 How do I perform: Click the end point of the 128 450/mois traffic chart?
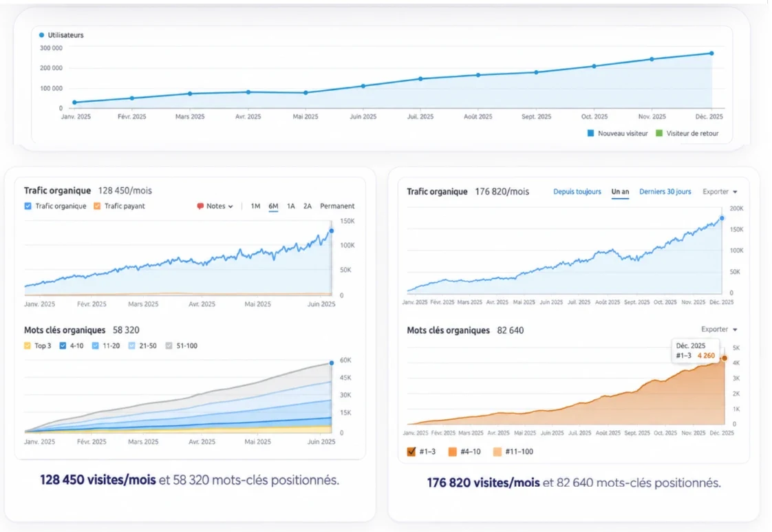(x=332, y=231)
